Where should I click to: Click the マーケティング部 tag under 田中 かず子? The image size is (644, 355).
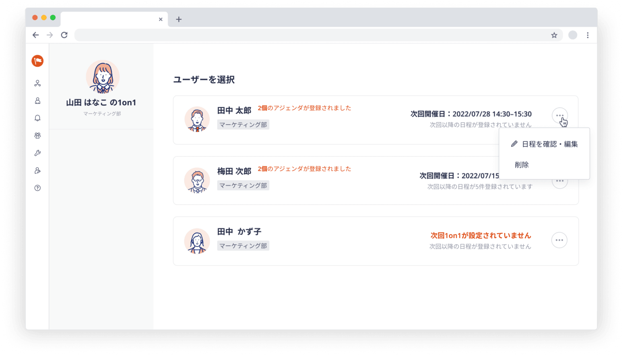(243, 246)
